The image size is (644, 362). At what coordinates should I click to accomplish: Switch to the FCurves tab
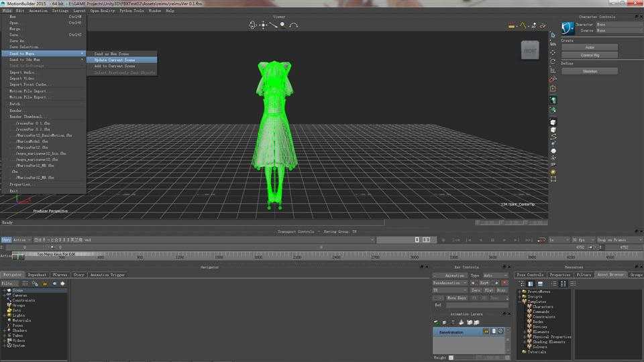(x=60, y=275)
